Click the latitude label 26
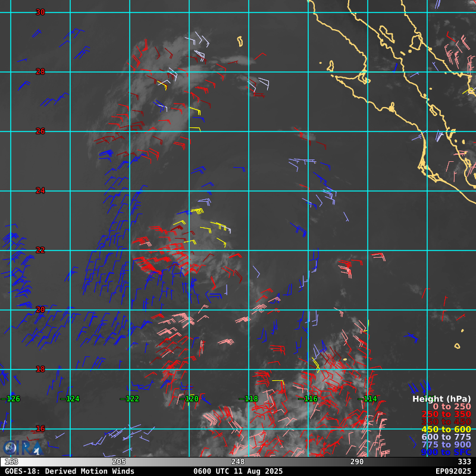 40,131
